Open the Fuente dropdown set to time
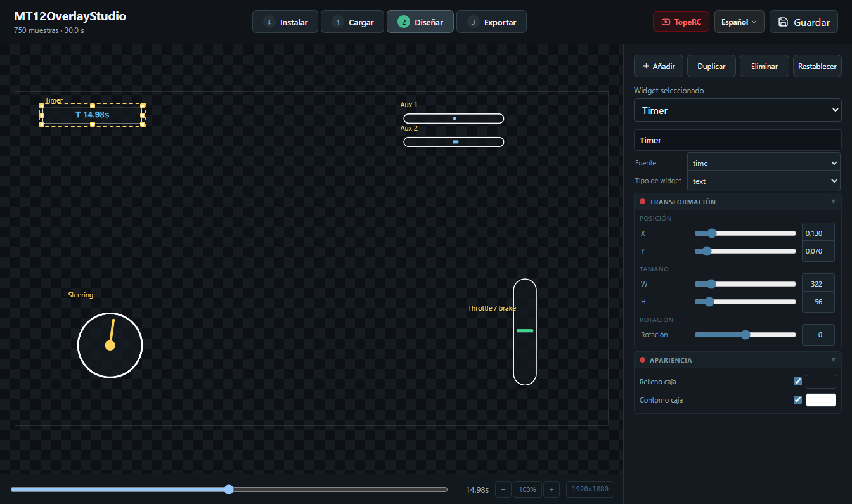The image size is (852, 504). click(x=764, y=163)
